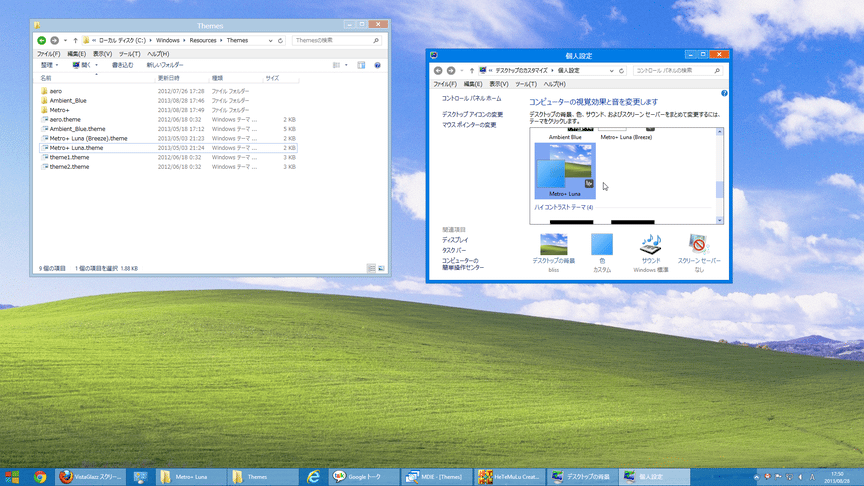Click forward arrow in Themes explorer window
Viewport: 864px width, 486px height.
coord(54,40)
